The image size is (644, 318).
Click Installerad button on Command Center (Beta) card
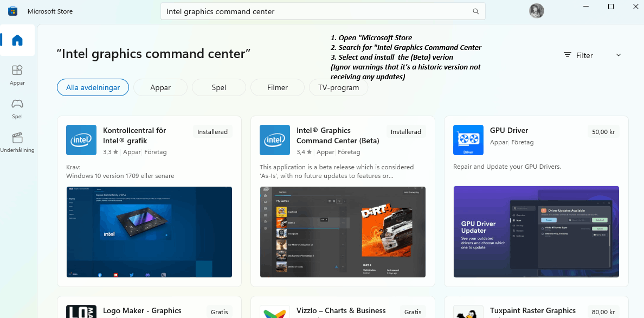point(406,132)
